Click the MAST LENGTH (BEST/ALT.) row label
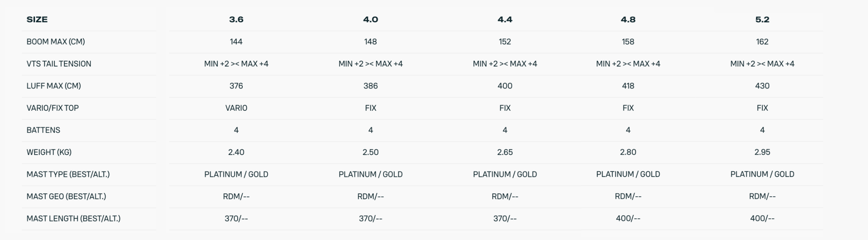The width and height of the screenshot is (868, 240). 73,219
